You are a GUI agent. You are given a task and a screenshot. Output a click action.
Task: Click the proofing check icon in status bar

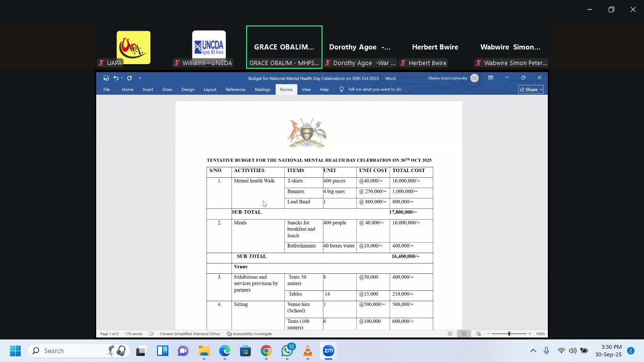click(x=151, y=334)
